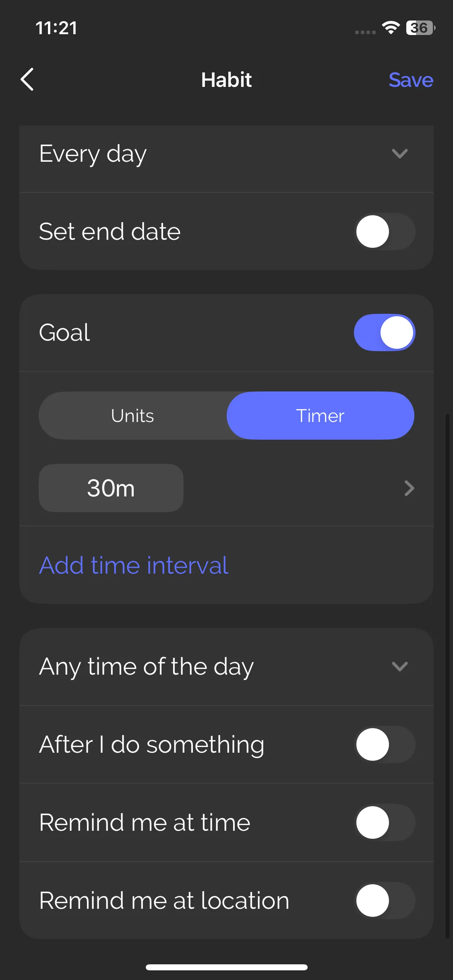The height and width of the screenshot is (980, 453).
Task: Tap Add time interval link
Action: click(134, 565)
